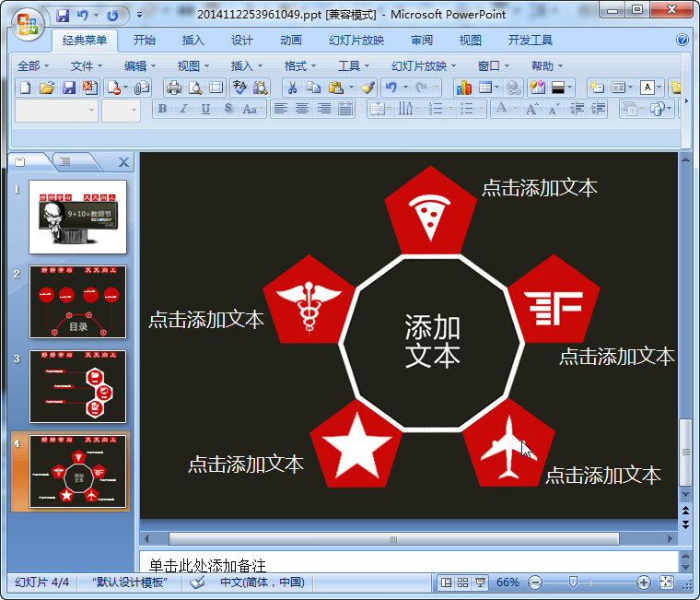Switch to the 设计 ribbon tab
Image resolution: width=700 pixels, height=600 pixels.
(x=242, y=41)
